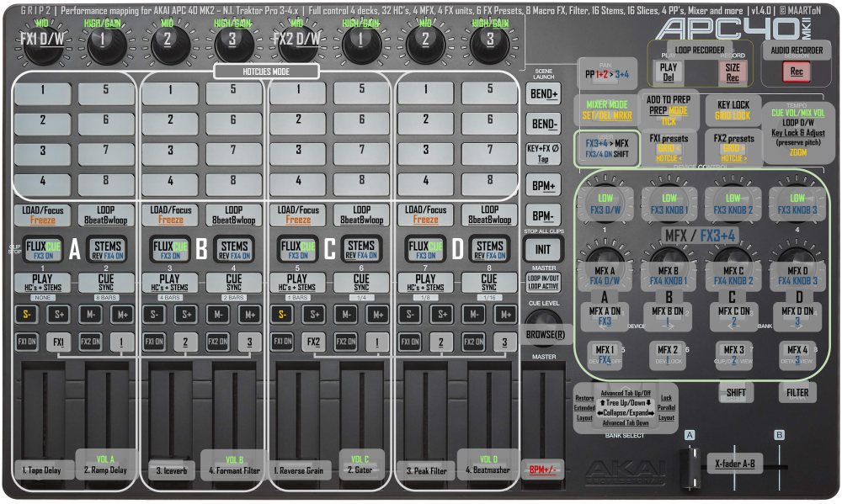
Task: Click the FX2 D/W knob
Action: coord(297,44)
